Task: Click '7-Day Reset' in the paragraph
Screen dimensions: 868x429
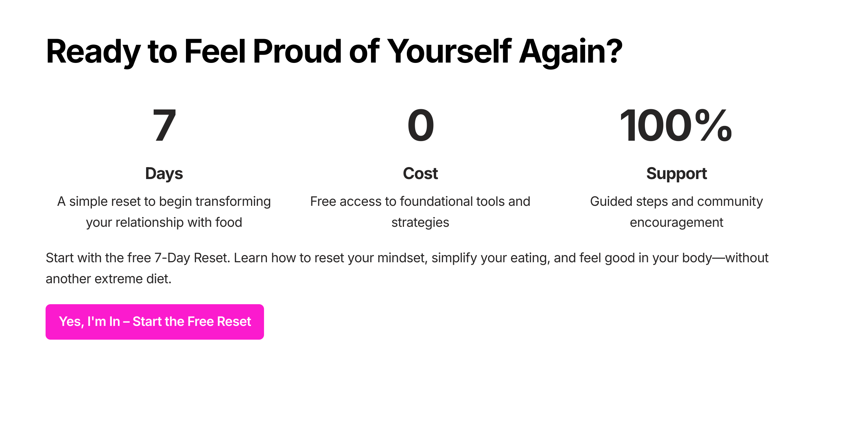Action: point(192,258)
